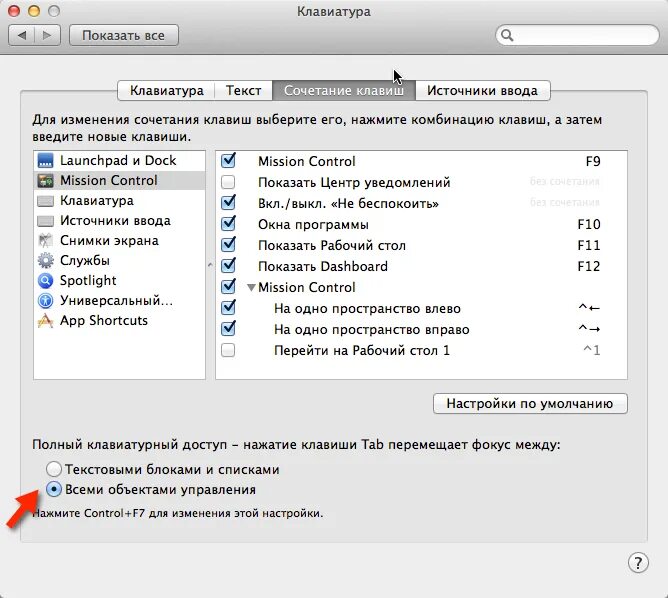Screen dimensions: 668x598
Task: Select Перейти на Рабочий стол 1 text
Action: tap(362, 351)
